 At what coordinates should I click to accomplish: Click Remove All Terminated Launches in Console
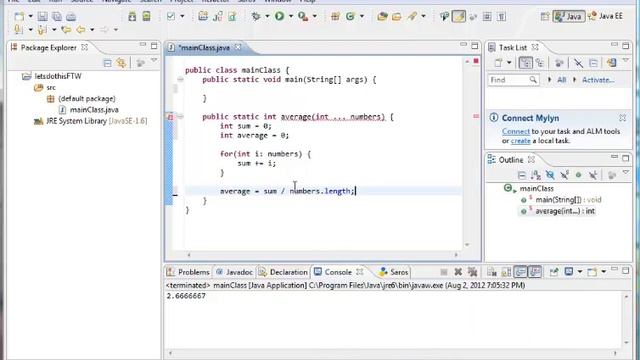(x=473, y=272)
